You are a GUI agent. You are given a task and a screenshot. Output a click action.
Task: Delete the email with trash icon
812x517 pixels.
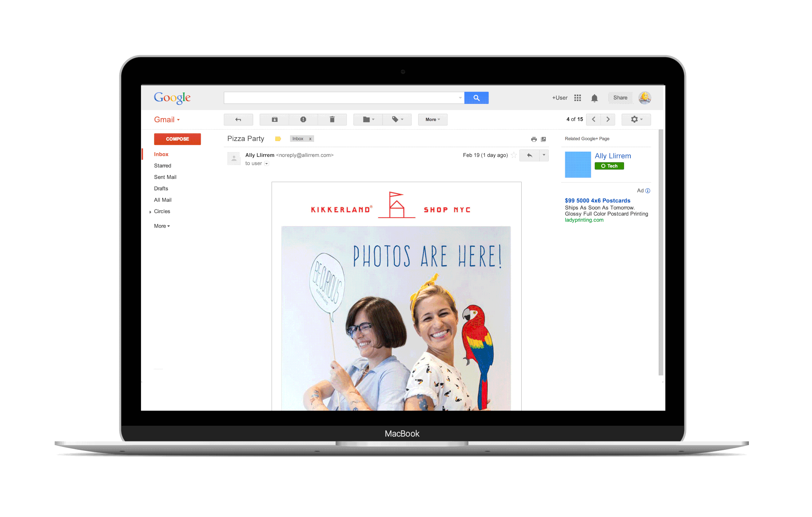click(x=332, y=120)
